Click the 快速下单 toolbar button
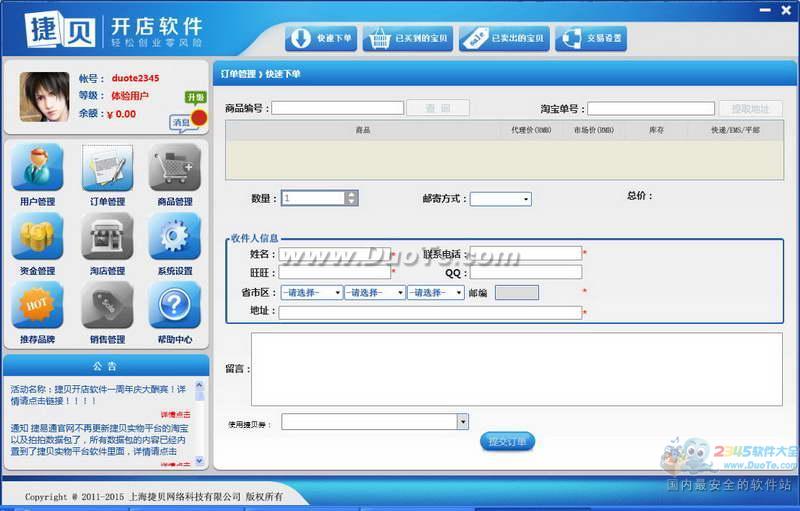Image resolution: width=800 pixels, height=511 pixels. pyautogui.click(x=321, y=38)
